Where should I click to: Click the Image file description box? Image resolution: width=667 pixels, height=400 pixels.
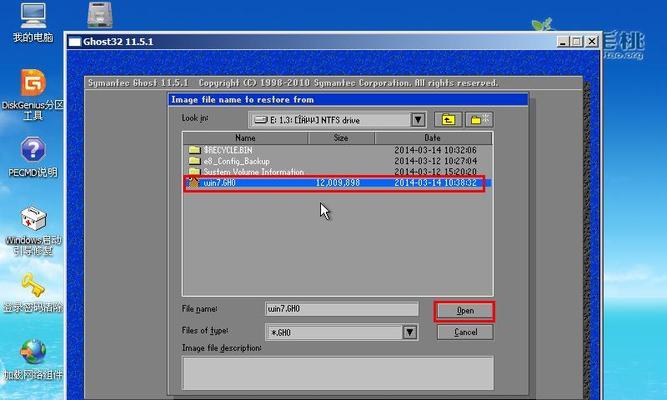click(x=338, y=373)
